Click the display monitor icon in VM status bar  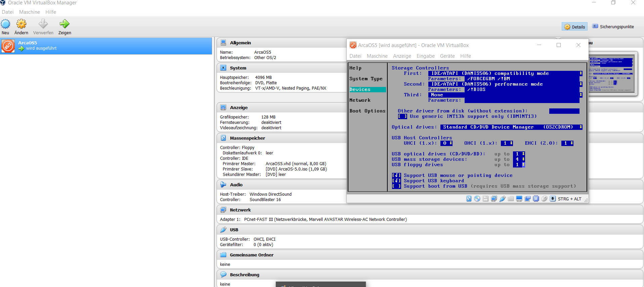[519, 199]
